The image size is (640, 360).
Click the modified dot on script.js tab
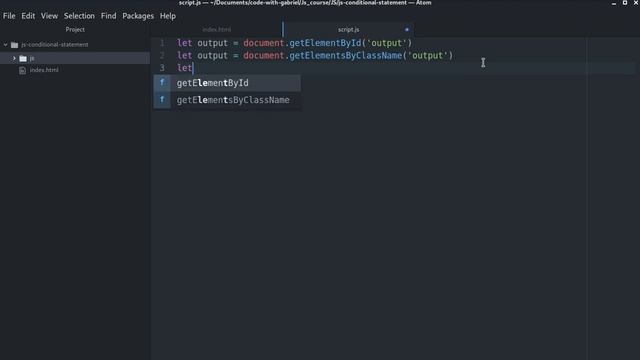click(x=407, y=29)
